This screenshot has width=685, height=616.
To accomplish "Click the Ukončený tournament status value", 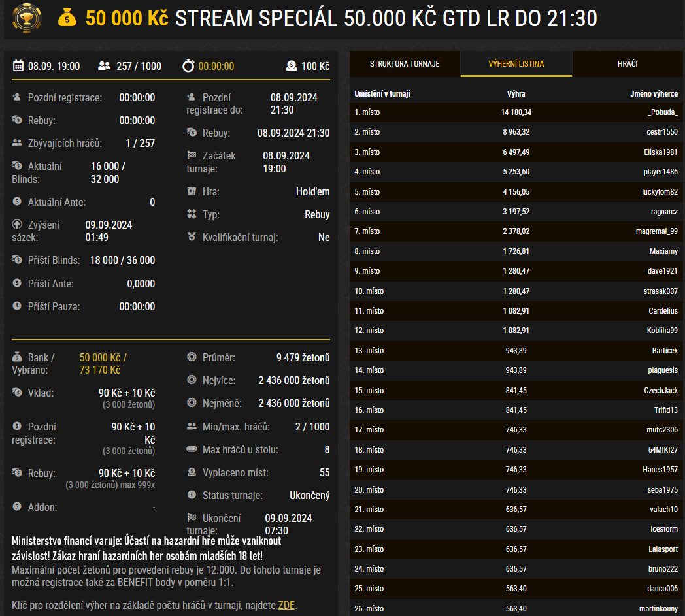I will pyautogui.click(x=310, y=495).
